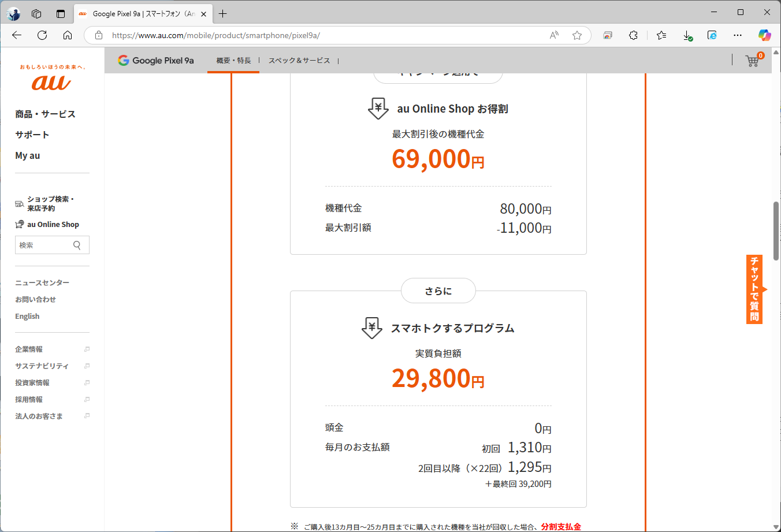The image size is (781, 532).
Task: Reload the current page
Action: [x=42, y=35]
